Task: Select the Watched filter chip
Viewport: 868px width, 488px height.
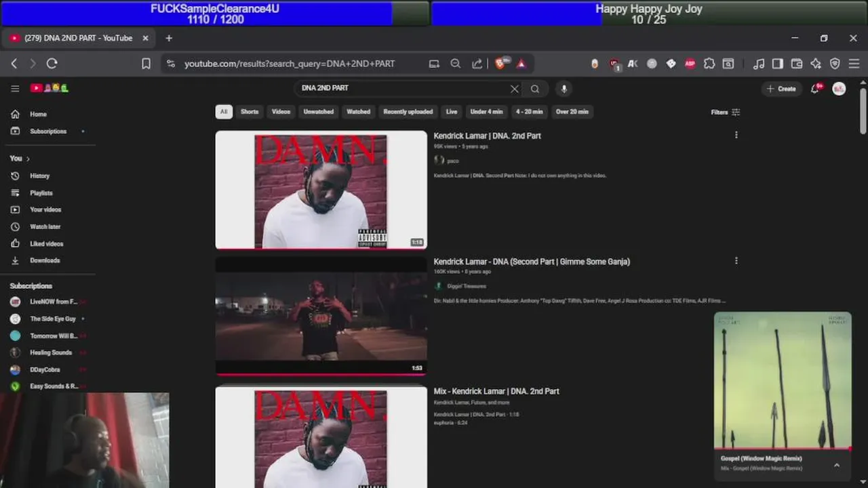Action: (x=359, y=112)
